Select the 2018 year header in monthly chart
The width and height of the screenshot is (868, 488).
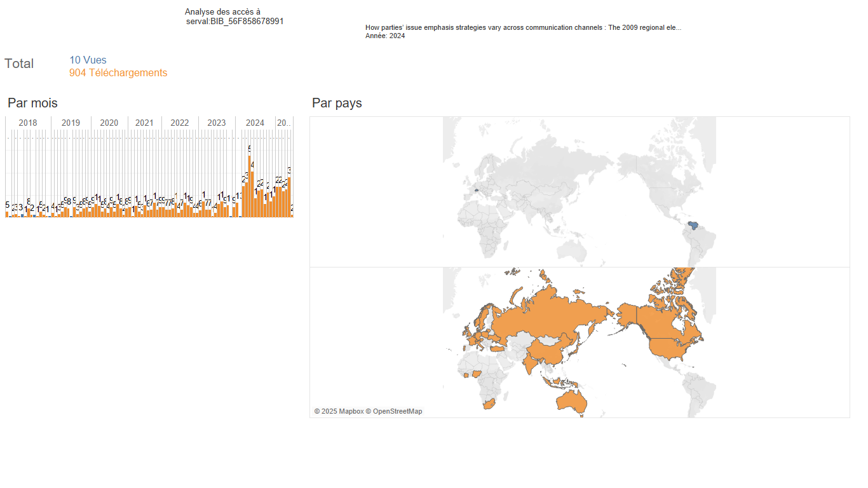[x=28, y=123]
